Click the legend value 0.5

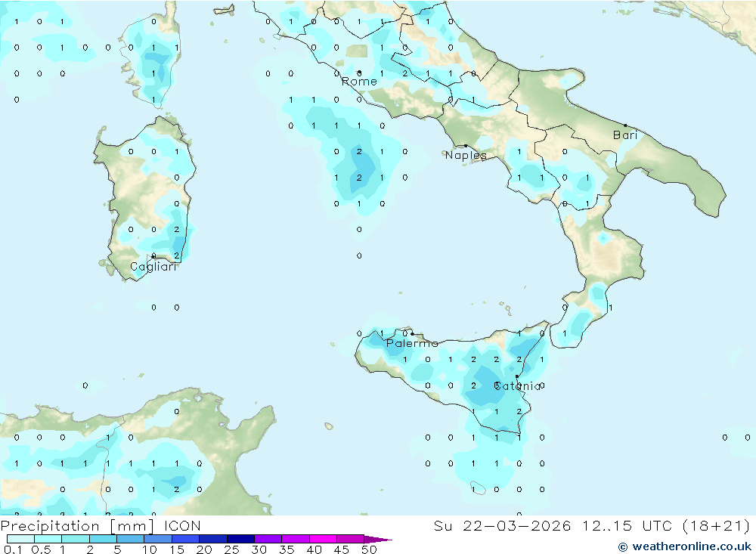[41, 549]
